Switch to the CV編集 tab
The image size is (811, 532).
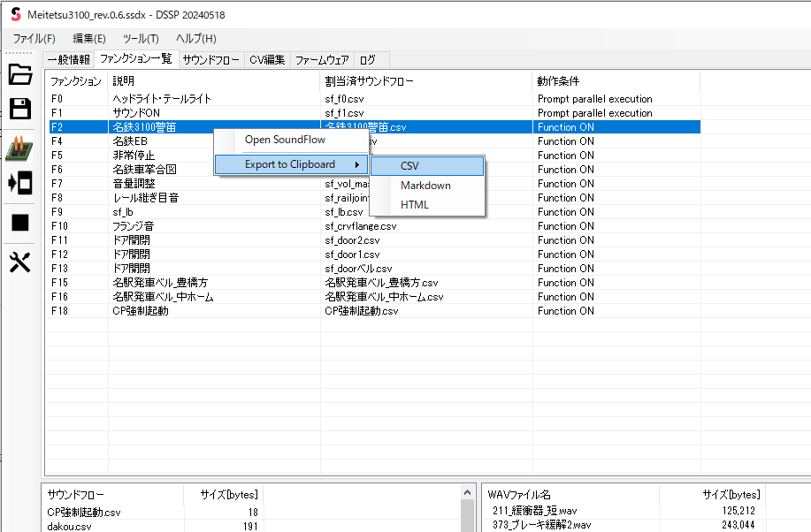(267, 60)
